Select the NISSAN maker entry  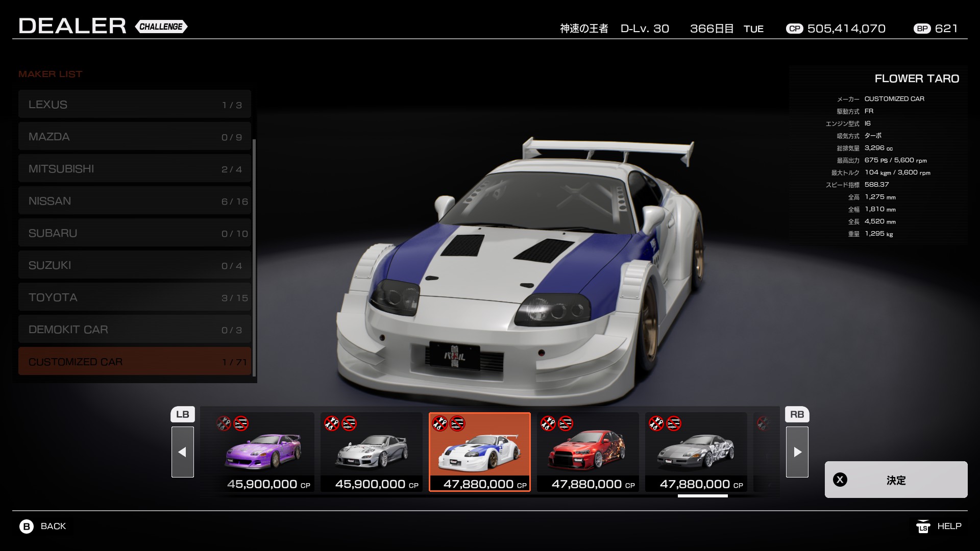pyautogui.click(x=135, y=201)
